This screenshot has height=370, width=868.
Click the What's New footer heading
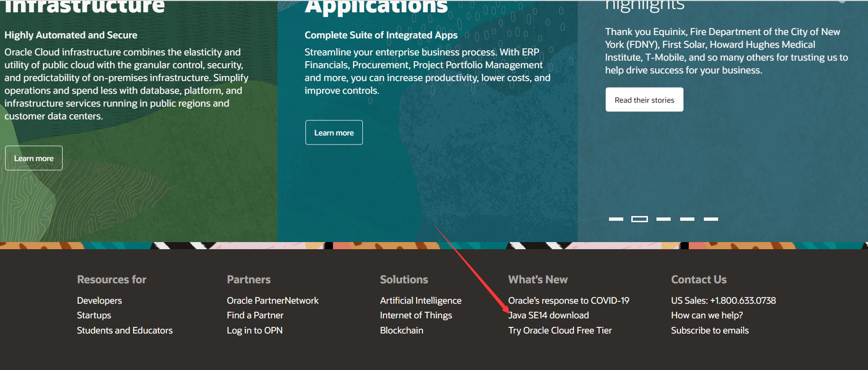538,280
